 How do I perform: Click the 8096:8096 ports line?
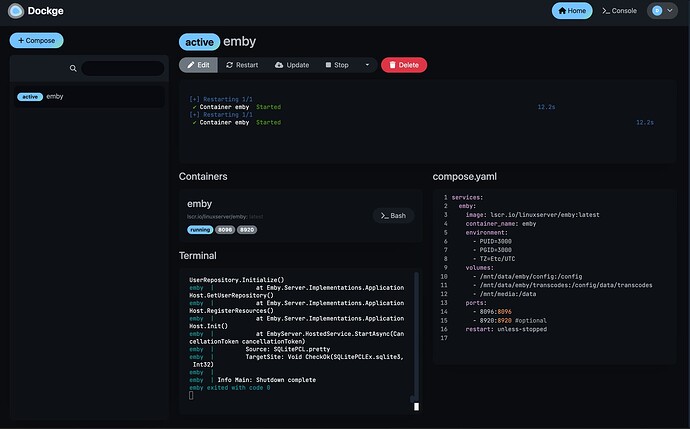[x=492, y=312]
